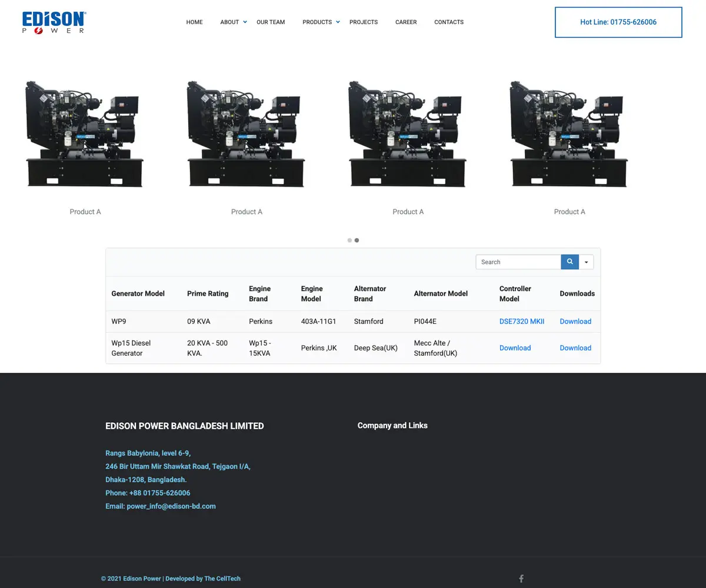Navigate to the Career page
The image size is (706, 588).
coord(406,22)
